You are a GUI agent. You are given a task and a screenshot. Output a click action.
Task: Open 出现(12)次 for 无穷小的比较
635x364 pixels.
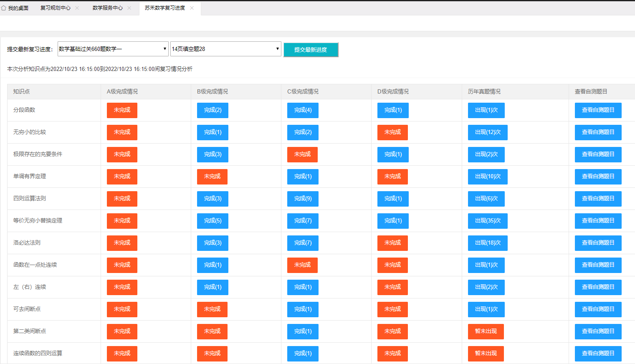coord(487,132)
